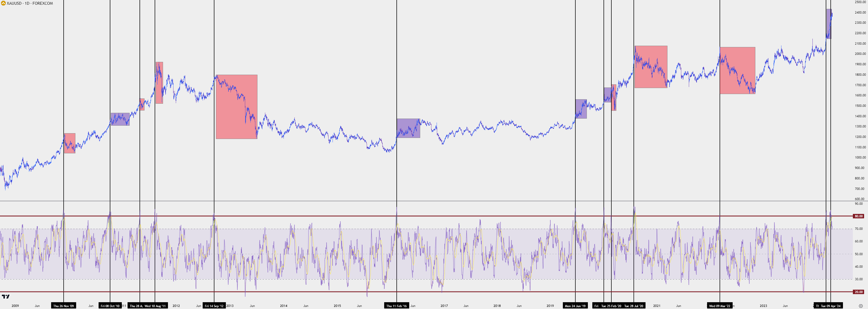The image size is (868, 309).
Task: Click the 2014 year label on time axis
Action: pos(284,306)
